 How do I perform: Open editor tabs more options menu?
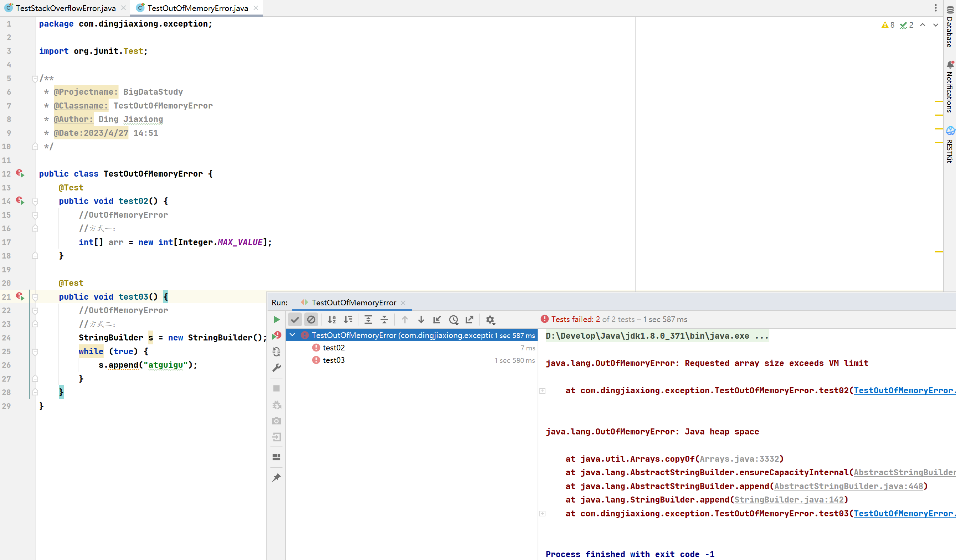click(x=936, y=8)
